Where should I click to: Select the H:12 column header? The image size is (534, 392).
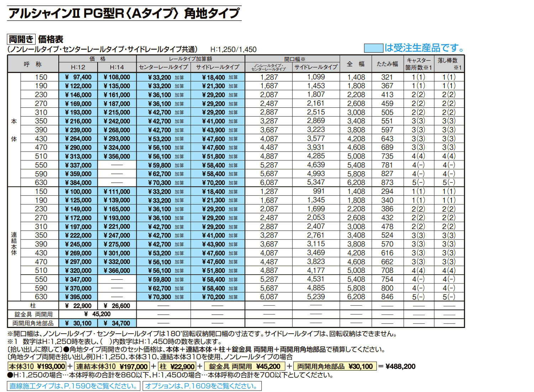(78, 67)
